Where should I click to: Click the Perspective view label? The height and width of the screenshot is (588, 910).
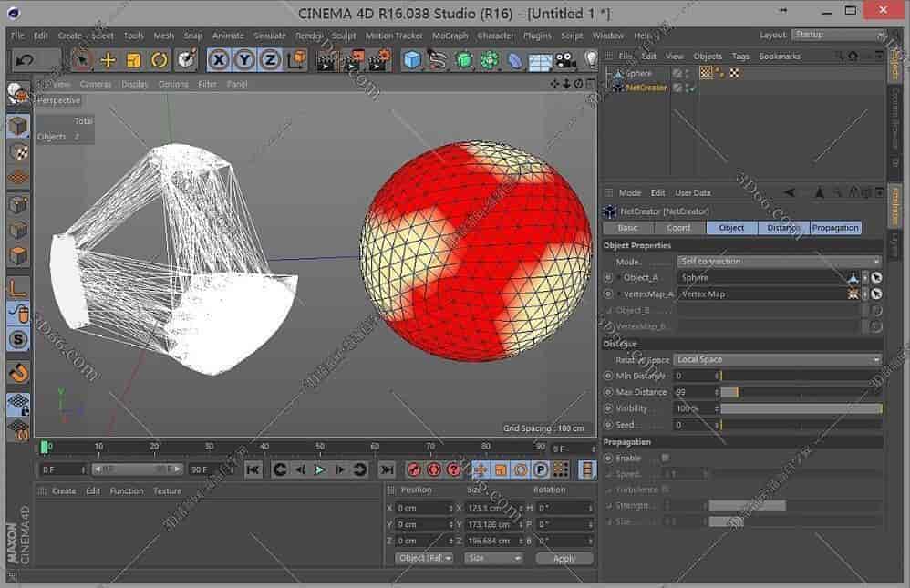[x=57, y=100]
